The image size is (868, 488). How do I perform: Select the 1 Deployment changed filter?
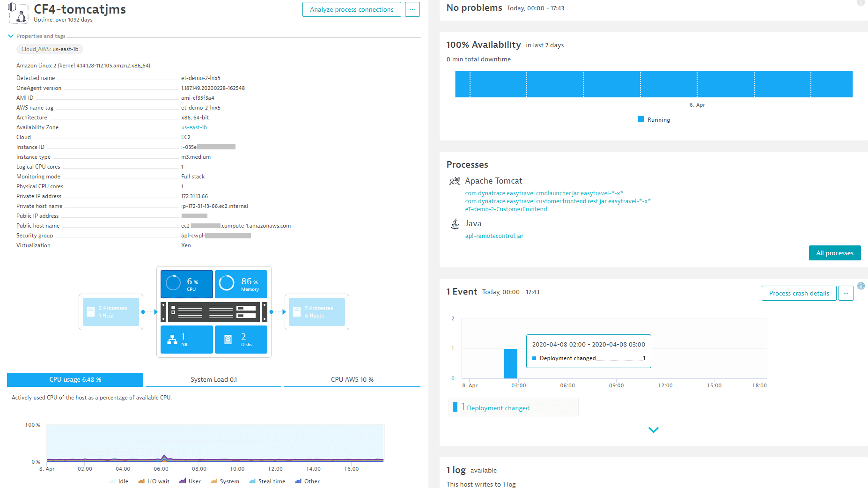point(514,407)
